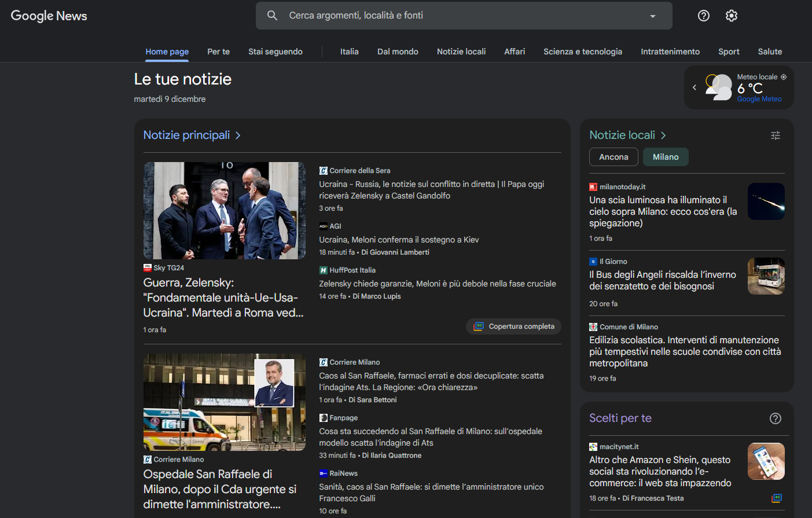This screenshot has height=518, width=812.
Task: Open the Google Meteo link
Action: click(x=759, y=99)
